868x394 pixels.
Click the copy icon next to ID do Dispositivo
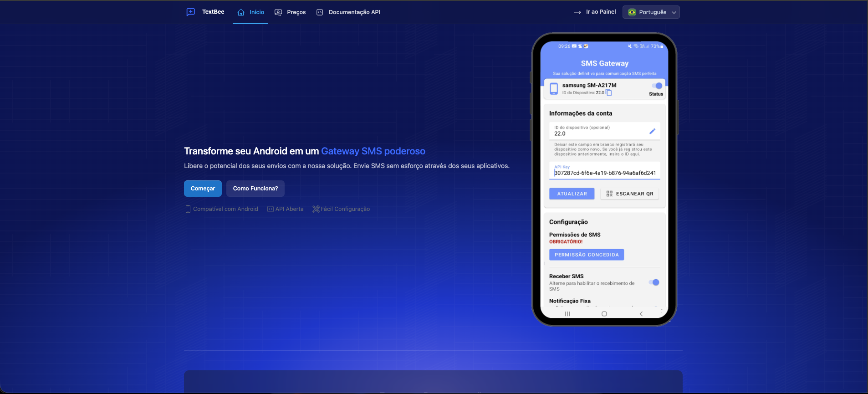click(609, 93)
